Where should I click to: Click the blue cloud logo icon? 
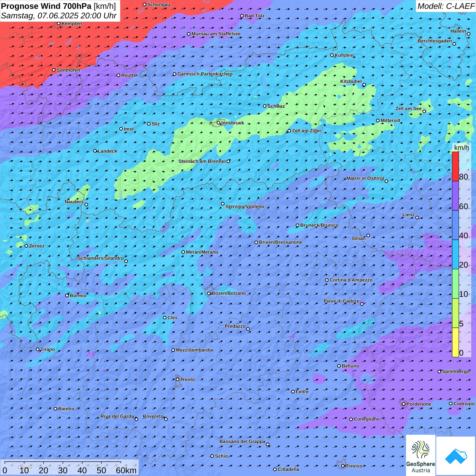(456, 456)
